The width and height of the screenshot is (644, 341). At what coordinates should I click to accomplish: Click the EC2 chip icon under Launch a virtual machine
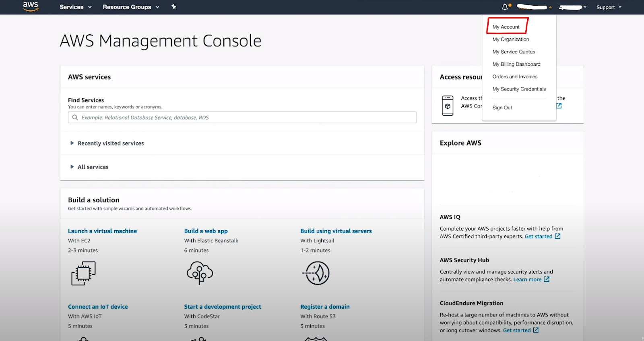[83, 273]
